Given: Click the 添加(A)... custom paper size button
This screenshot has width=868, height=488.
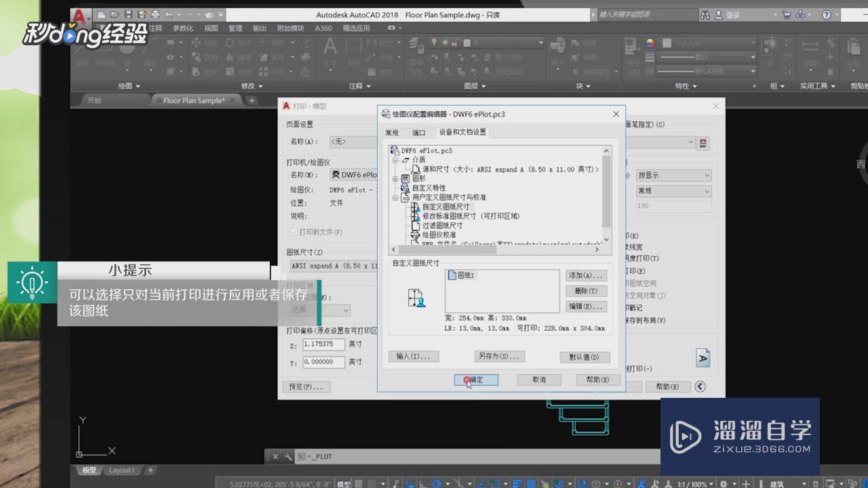Looking at the screenshot, I should (x=586, y=276).
